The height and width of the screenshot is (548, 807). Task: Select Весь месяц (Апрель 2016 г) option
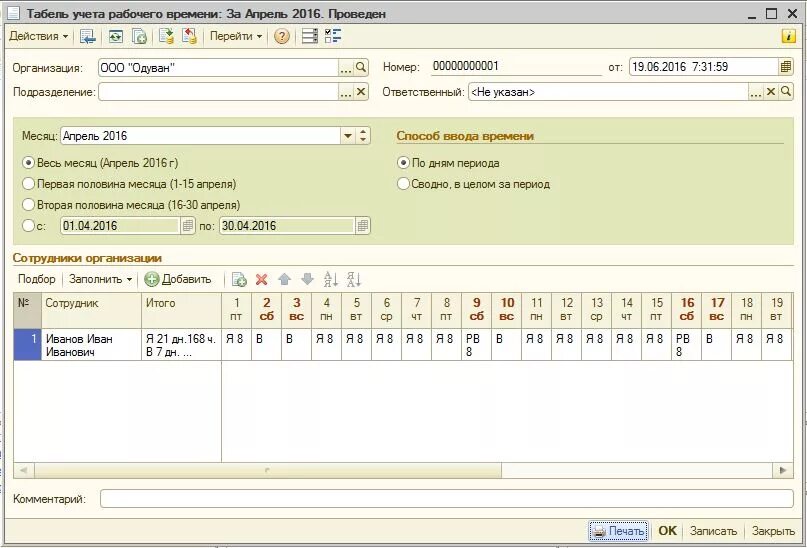28,163
